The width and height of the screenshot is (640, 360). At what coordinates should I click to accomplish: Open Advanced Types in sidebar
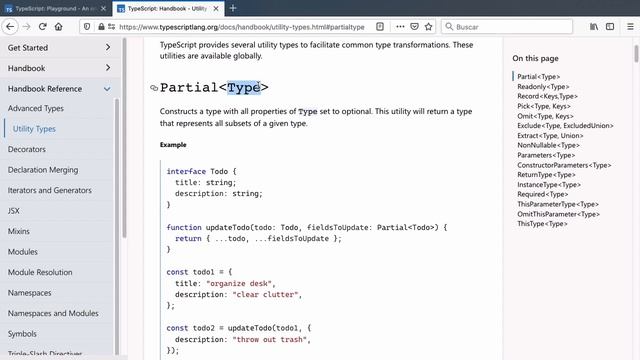tap(36, 108)
